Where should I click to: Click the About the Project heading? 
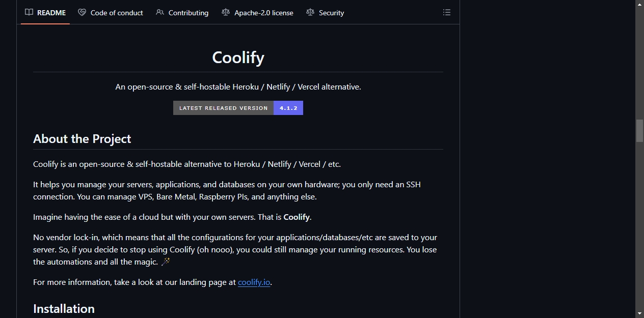[x=82, y=139]
